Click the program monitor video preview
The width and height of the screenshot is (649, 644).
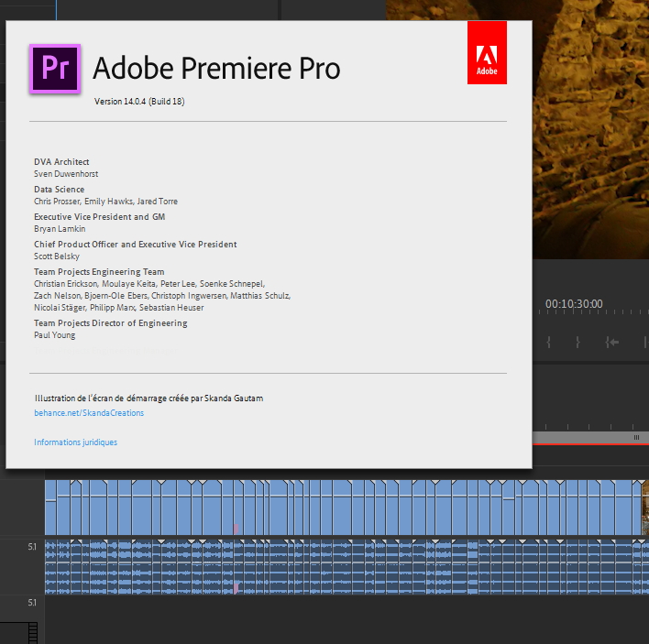click(x=590, y=129)
